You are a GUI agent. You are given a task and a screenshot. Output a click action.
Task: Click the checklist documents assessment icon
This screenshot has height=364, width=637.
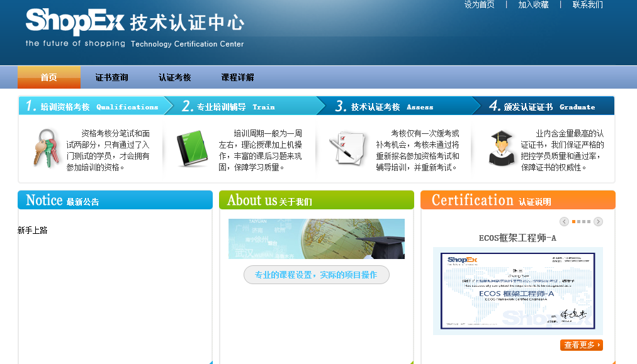click(x=347, y=148)
